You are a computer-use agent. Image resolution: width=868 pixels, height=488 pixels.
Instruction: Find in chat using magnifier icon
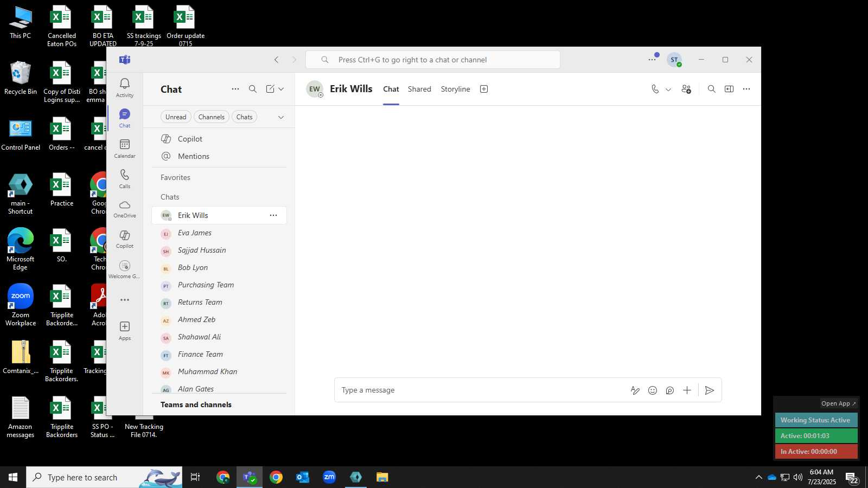coord(712,89)
